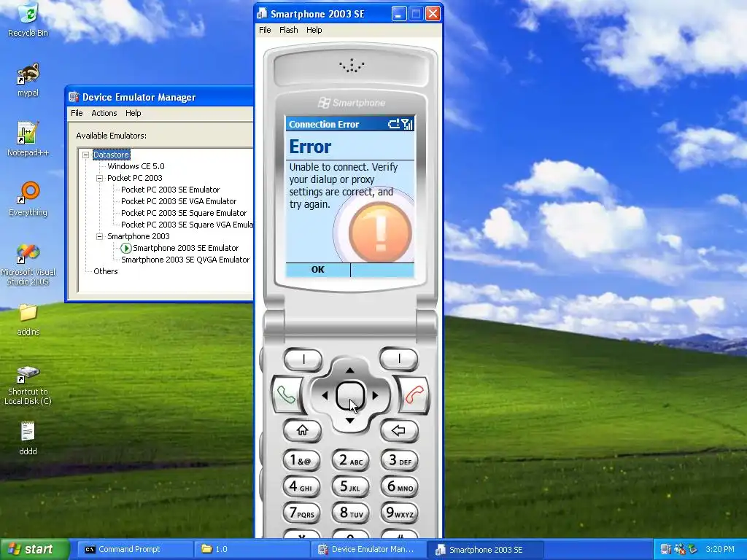Click the right soft key on phone

[399, 359]
